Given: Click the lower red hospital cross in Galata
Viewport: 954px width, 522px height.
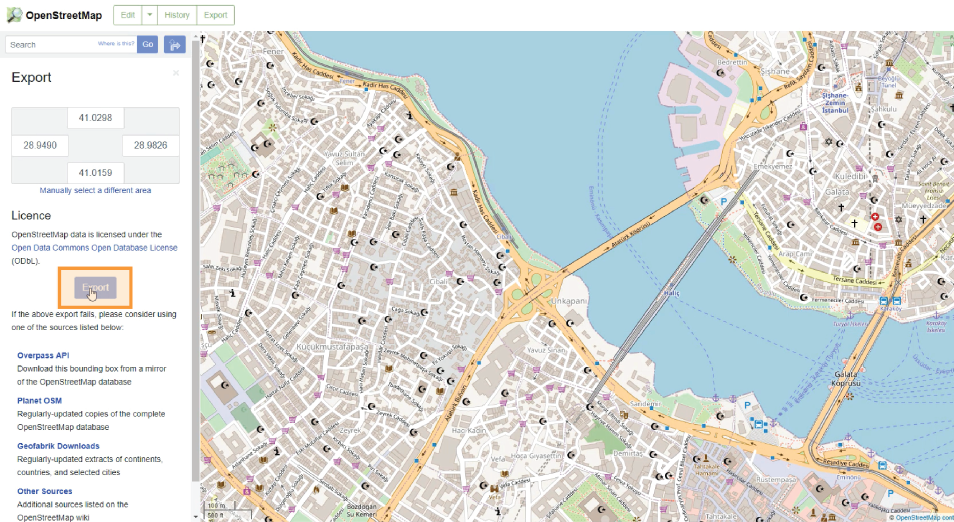Looking at the screenshot, I should coord(878,227).
